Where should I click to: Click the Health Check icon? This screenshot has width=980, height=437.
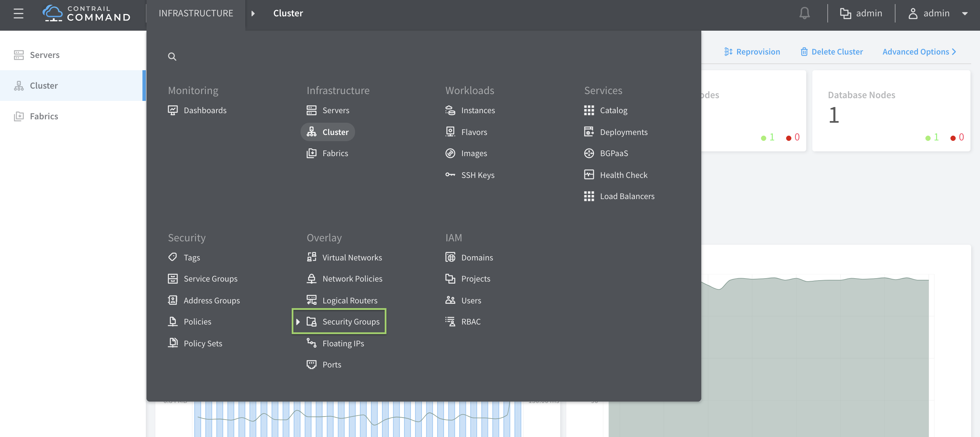tap(589, 175)
